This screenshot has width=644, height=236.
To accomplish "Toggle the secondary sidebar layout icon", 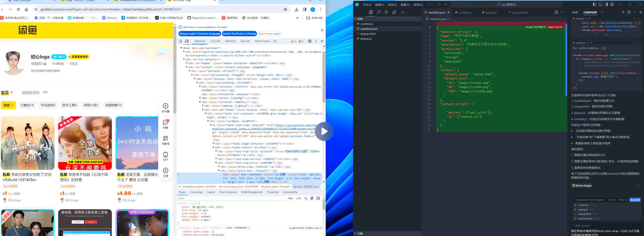I will pos(606,4).
